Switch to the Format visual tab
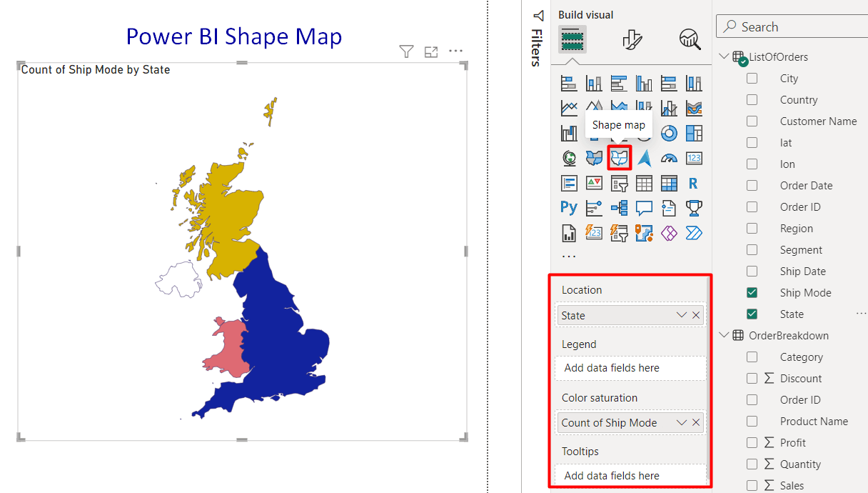 coord(633,40)
